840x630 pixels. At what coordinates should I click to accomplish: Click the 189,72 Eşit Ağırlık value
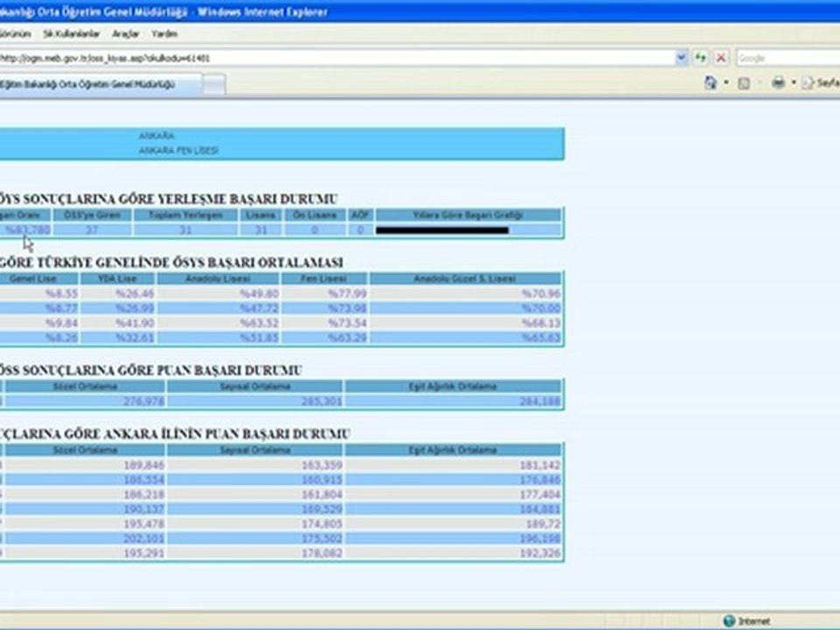[543, 523]
